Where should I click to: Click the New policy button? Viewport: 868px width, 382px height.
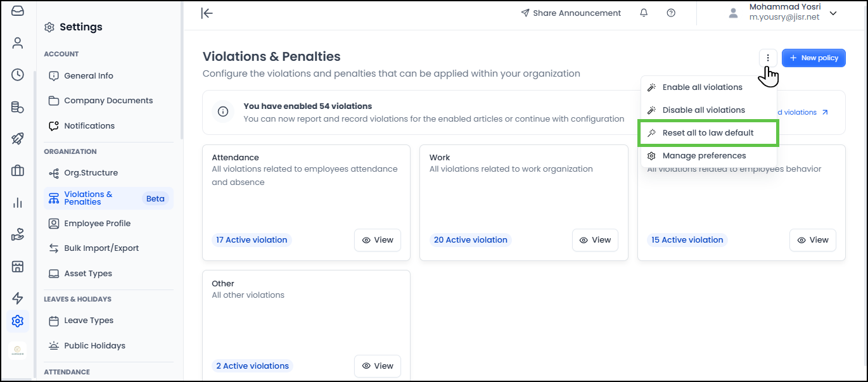coord(814,58)
